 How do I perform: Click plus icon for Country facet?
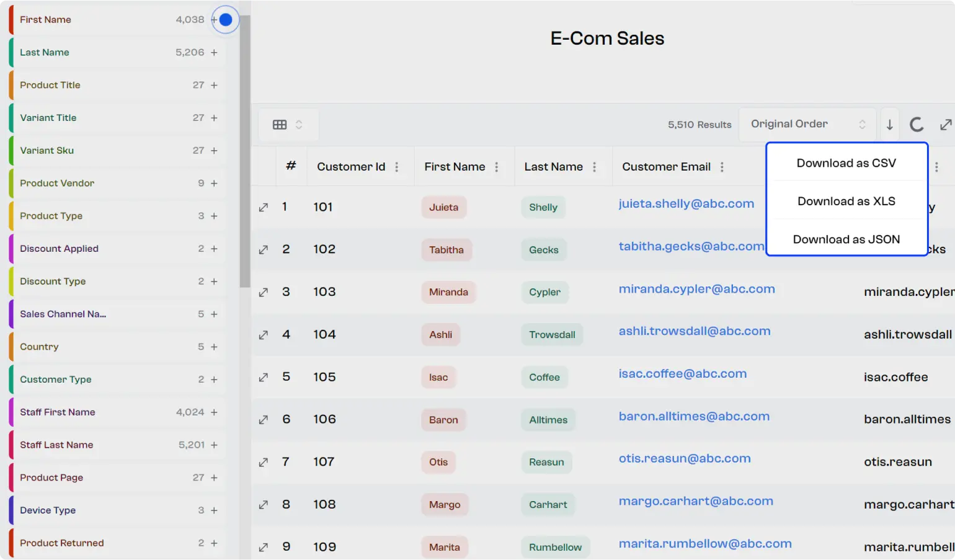pyautogui.click(x=214, y=347)
